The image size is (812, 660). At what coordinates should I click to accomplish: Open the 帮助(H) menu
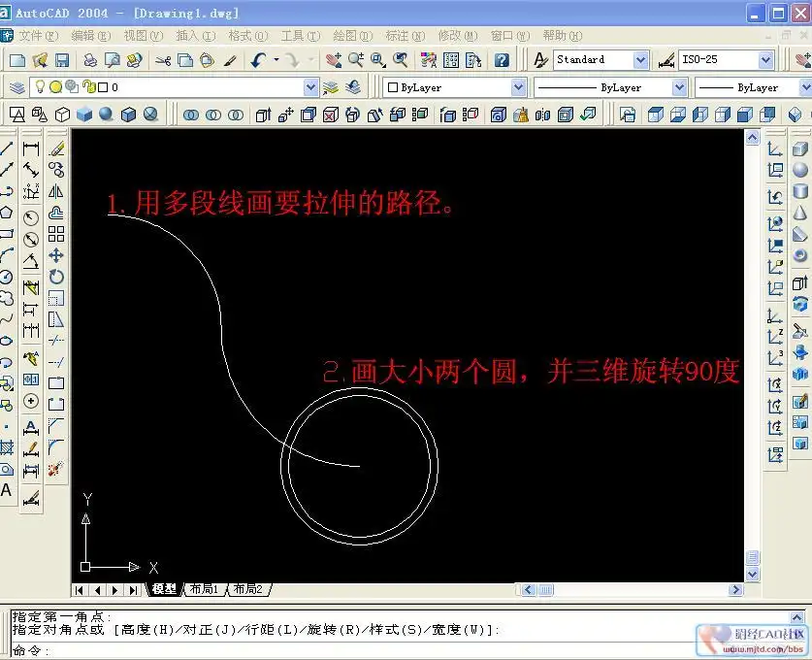(x=563, y=36)
